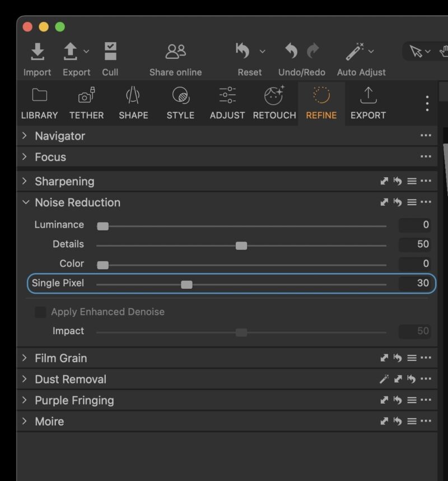Switch to the LIBRARY tool tab

40,103
